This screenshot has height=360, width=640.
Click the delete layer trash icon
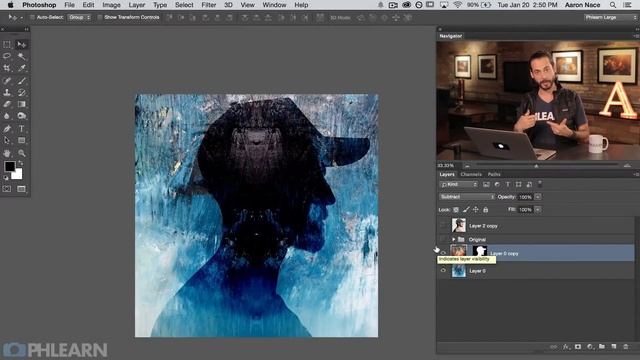point(626,347)
